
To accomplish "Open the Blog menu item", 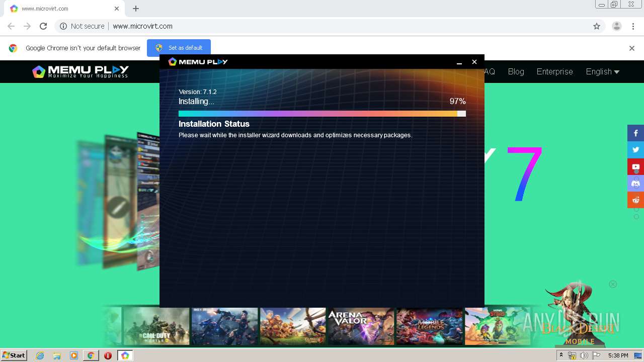I will [516, 71].
